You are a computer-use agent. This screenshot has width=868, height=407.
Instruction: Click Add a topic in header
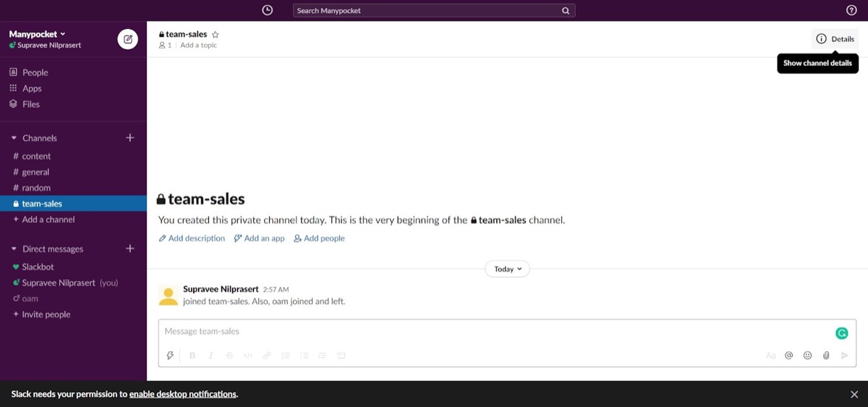pyautogui.click(x=198, y=45)
